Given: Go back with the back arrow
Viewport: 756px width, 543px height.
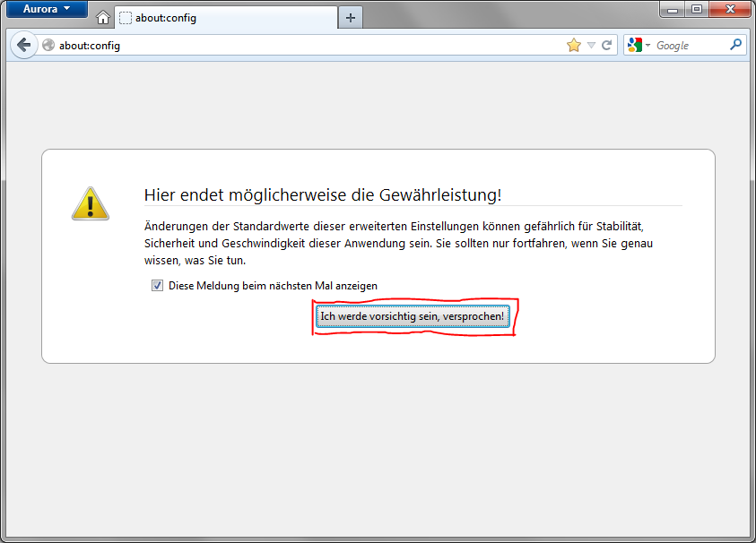Looking at the screenshot, I should [x=23, y=46].
